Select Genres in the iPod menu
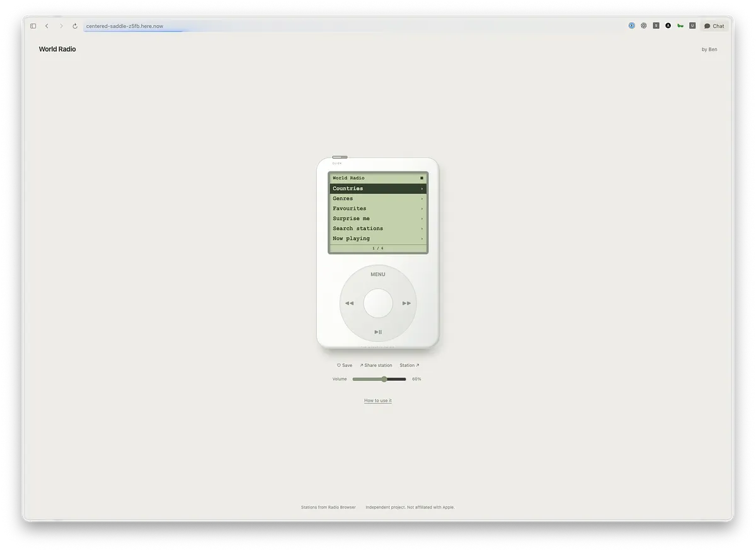Viewport: 756px width, 551px height. (x=378, y=199)
